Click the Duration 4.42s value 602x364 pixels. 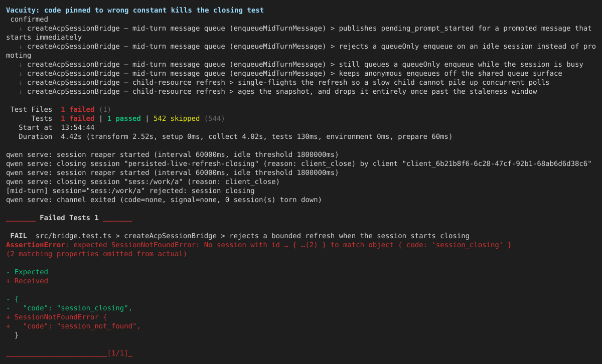click(x=71, y=136)
